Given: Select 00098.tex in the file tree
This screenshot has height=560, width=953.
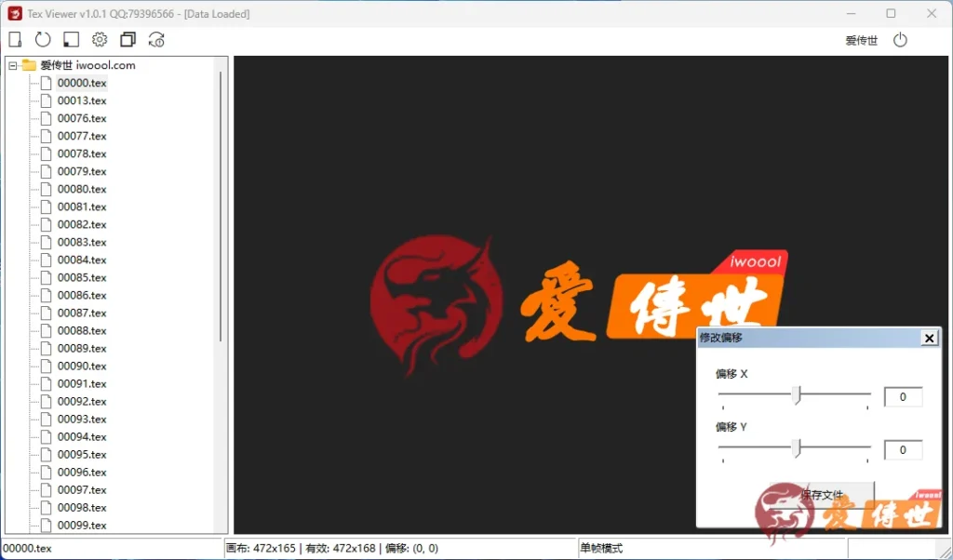Looking at the screenshot, I should point(82,507).
